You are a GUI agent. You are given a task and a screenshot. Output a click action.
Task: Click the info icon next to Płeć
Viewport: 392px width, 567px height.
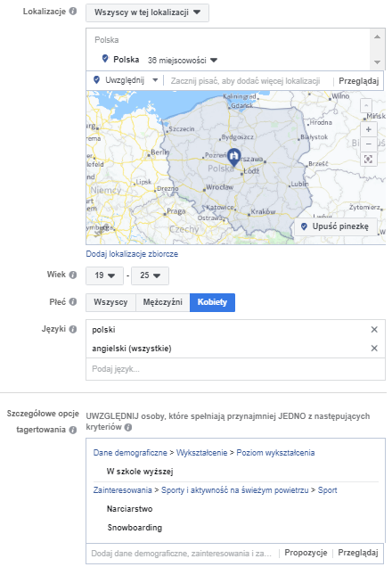pos(73,302)
